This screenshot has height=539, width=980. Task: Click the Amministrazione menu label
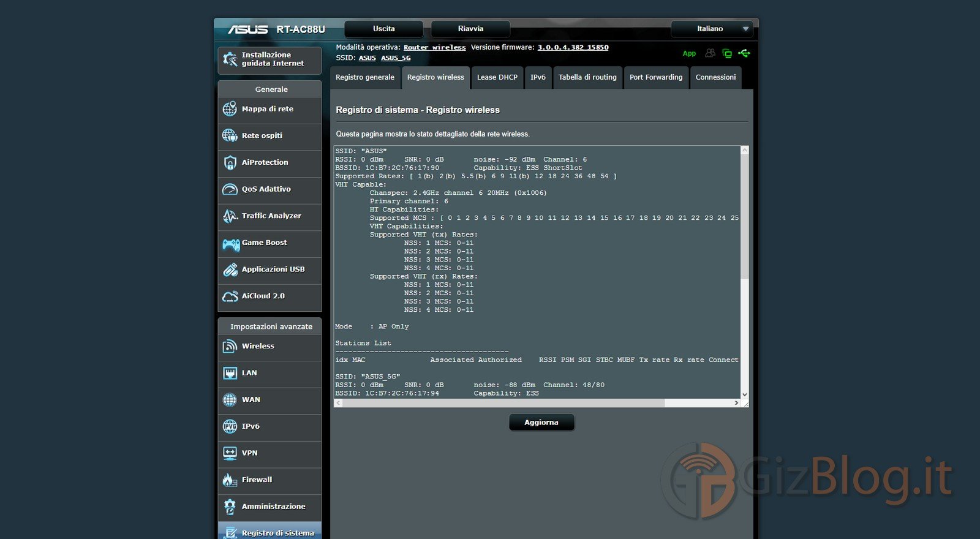[274, 507]
